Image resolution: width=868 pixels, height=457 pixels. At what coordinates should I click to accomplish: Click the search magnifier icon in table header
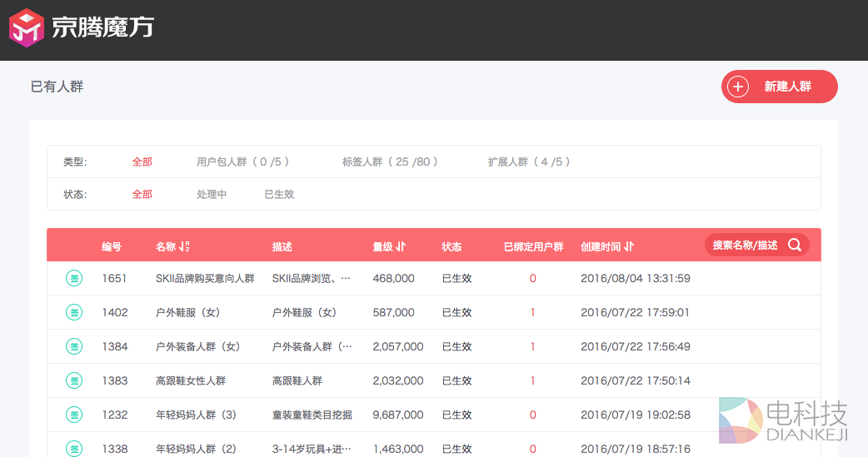pyautogui.click(x=795, y=245)
